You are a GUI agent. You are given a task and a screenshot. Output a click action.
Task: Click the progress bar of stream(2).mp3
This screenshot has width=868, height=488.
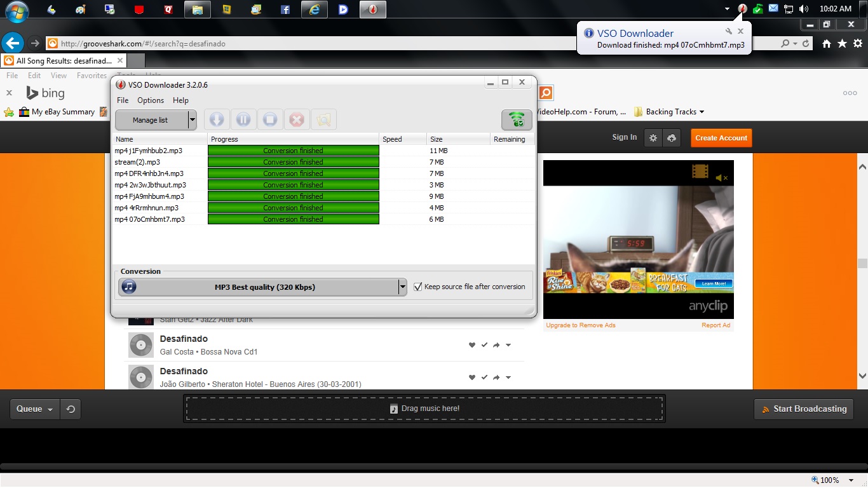294,162
